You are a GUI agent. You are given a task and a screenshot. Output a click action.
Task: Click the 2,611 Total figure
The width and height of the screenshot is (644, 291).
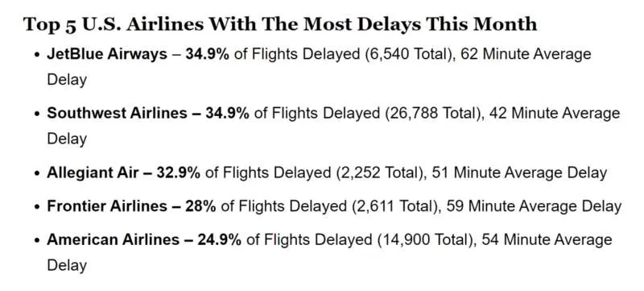396,206
